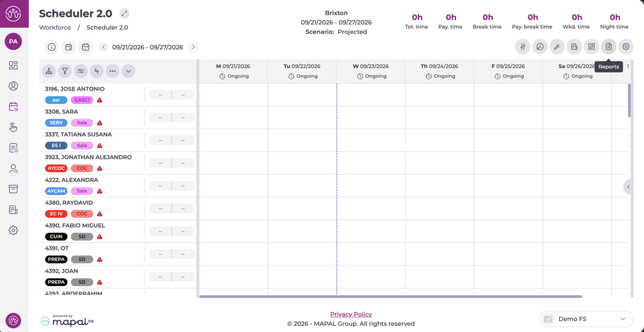Image resolution: width=644 pixels, height=332 pixels.
Task: Open the Demo FS dropdown
Action: (586, 319)
